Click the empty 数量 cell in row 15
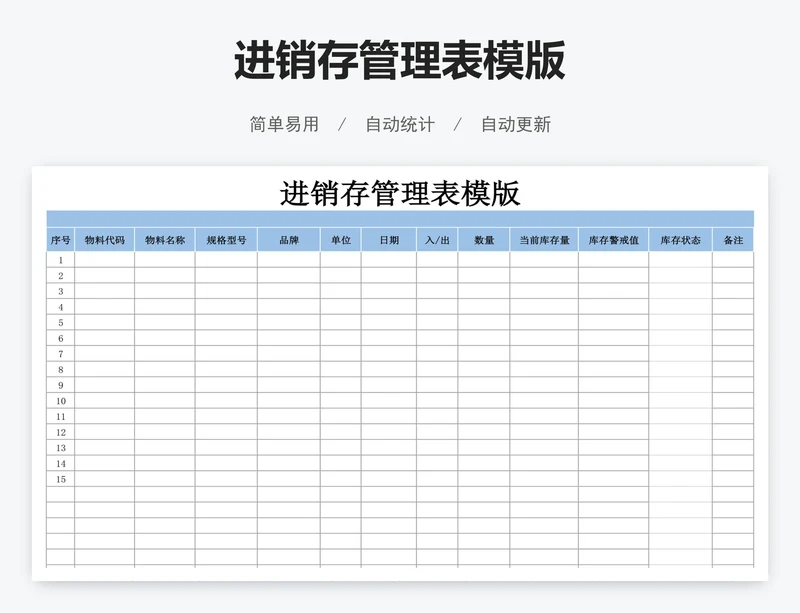 pyautogui.click(x=484, y=479)
